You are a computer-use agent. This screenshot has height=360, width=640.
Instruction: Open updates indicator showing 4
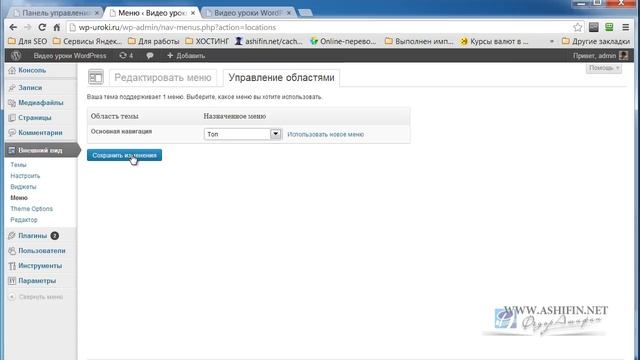126,56
